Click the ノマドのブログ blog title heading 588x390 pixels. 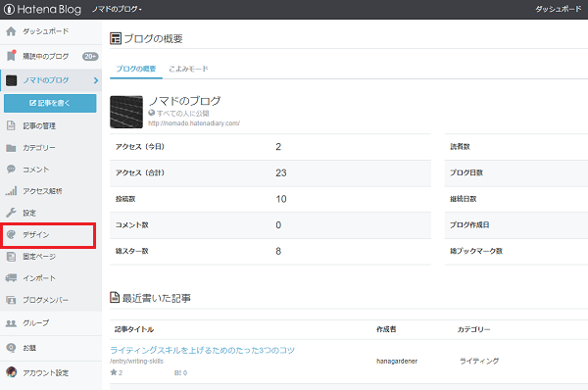pos(184,101)
